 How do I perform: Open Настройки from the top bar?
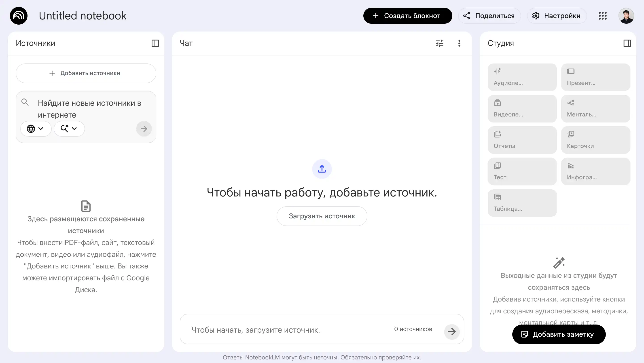click(x=557, y=15)
